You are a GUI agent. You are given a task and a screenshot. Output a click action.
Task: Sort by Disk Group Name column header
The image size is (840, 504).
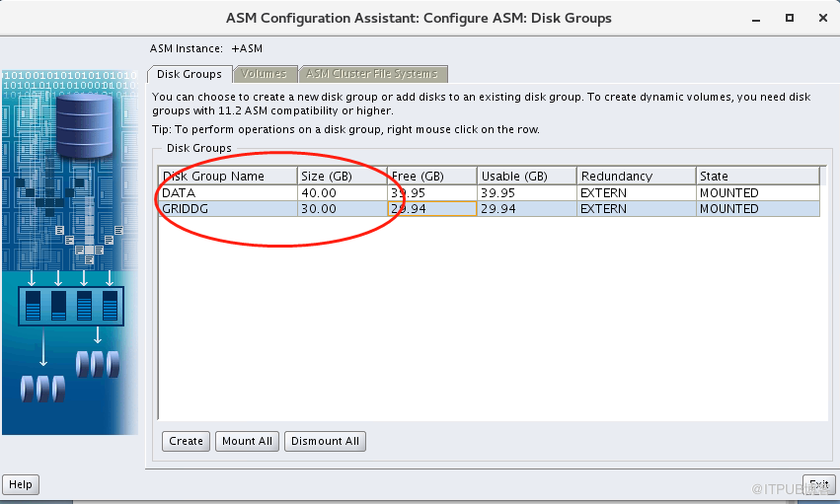[228, 176]
